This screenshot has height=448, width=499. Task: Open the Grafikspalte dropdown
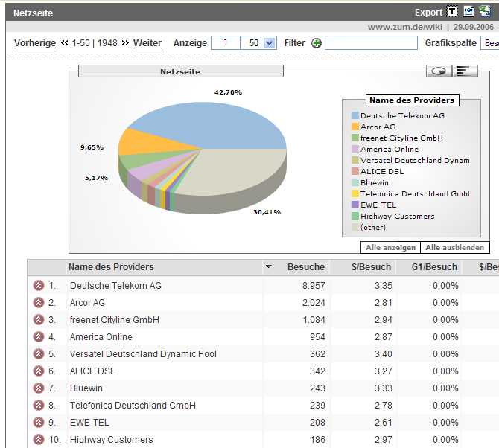[x=491, y=43]
